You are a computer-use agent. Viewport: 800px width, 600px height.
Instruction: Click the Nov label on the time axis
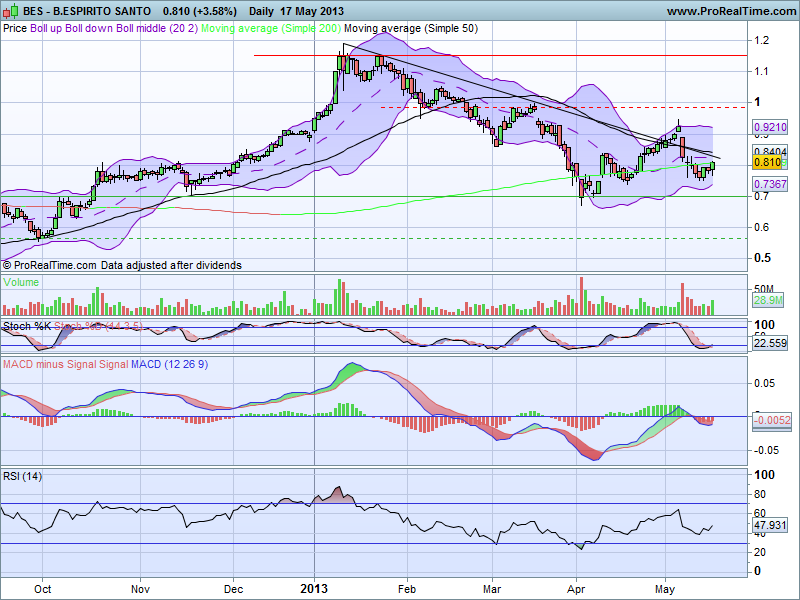[x=140, y=589]
